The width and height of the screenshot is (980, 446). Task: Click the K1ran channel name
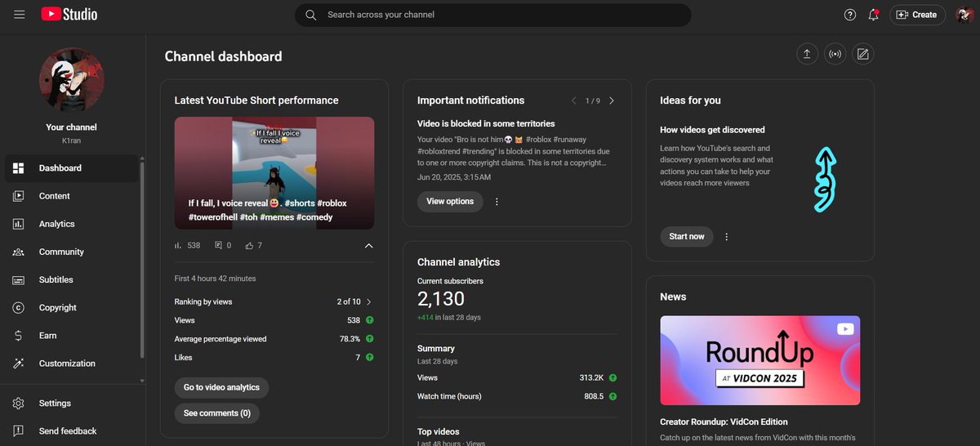point(71,140)
